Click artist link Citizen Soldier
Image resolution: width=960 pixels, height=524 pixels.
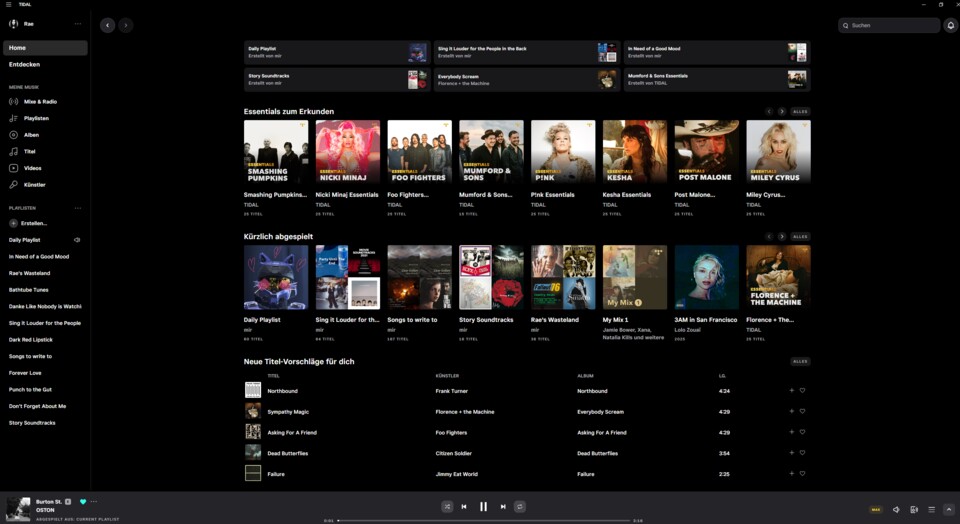pos(454,454)
